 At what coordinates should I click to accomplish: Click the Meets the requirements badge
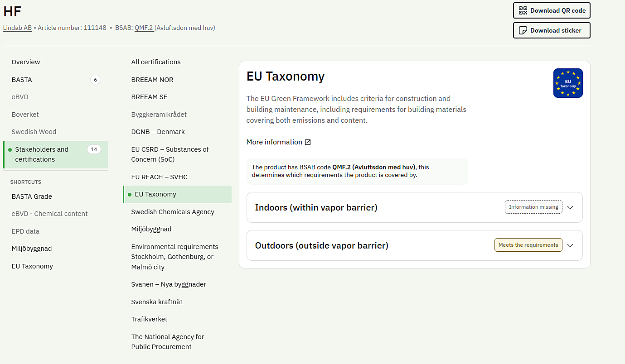(528, 245)
